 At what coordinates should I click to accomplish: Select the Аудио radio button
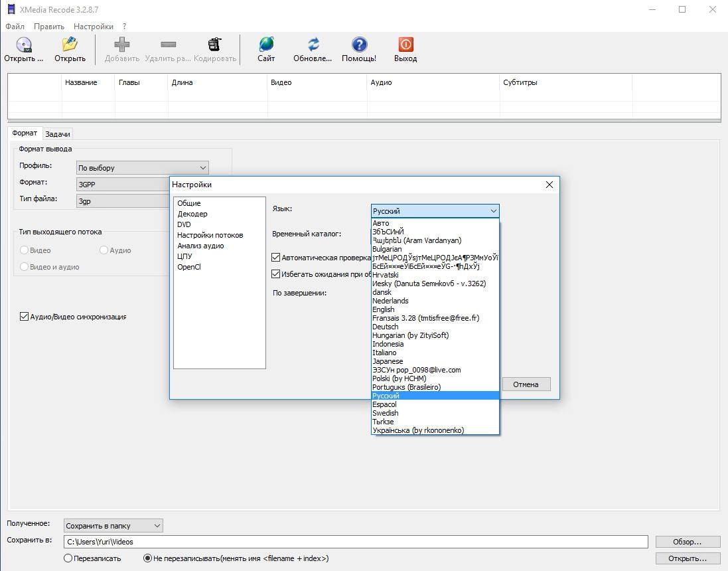click(x=104, y=250)
